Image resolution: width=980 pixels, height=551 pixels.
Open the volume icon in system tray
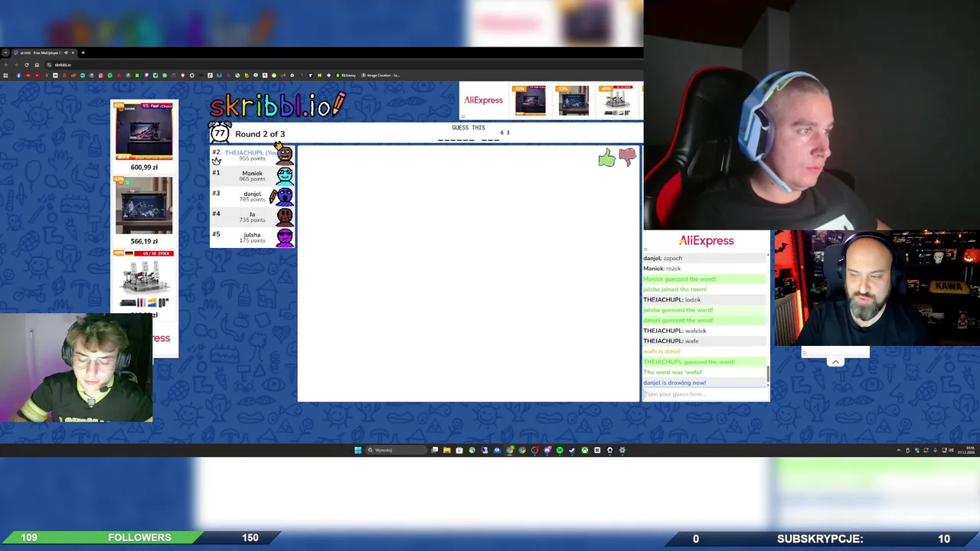click(x=951, y=451)
